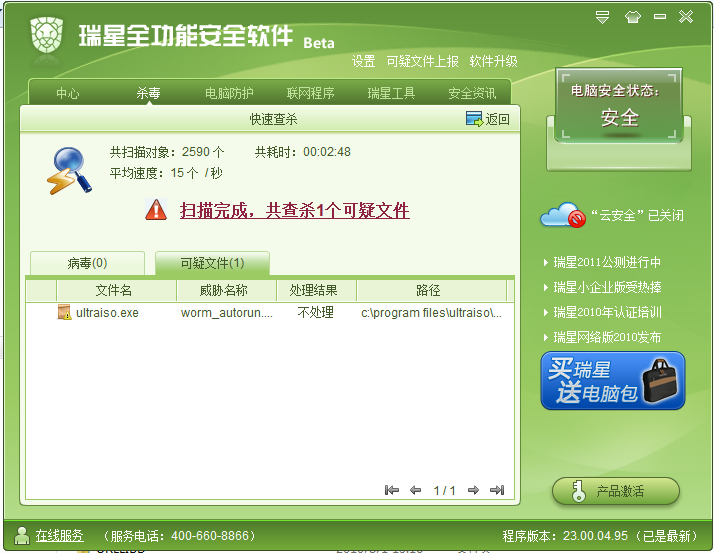The width and height of the screenshot is (714, 553).
Task: Select the 病毒(0) results tab
Action: [x=87, y=263]
